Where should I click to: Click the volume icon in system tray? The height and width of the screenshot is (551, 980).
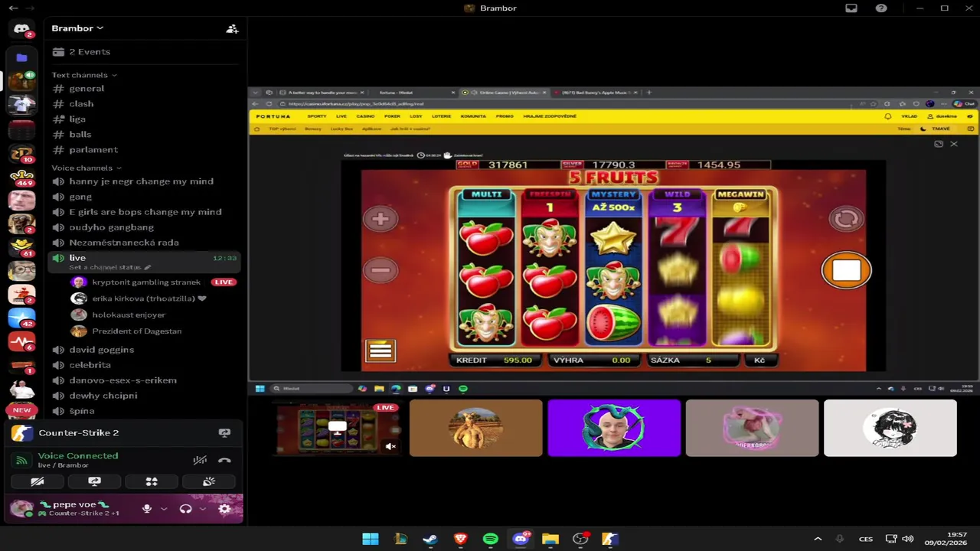pos(908,539)
